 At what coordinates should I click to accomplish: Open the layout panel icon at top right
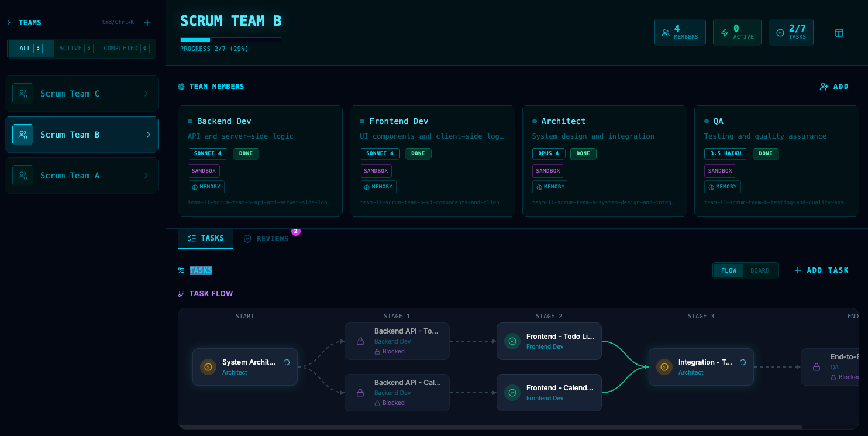click(839, 33)
